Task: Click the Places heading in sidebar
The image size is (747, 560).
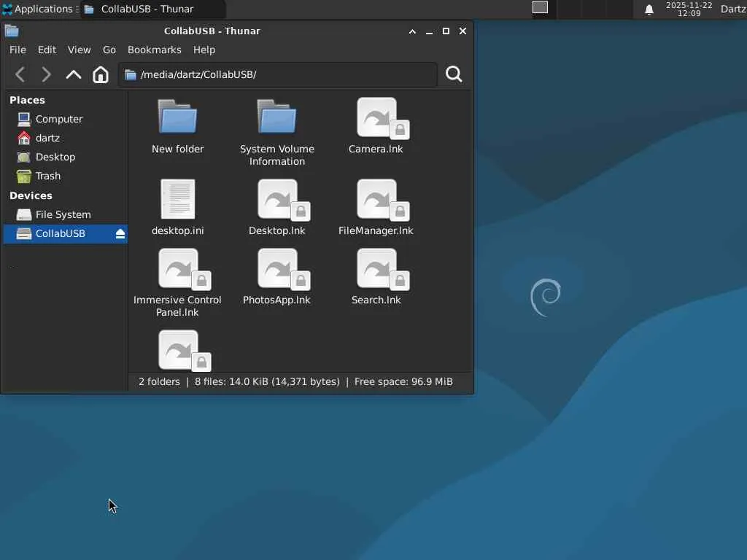Action: coord(27,100)
